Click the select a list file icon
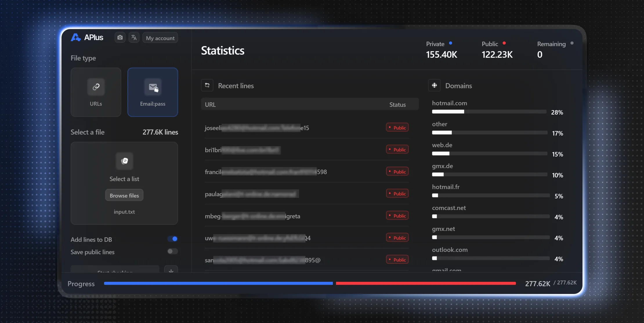This screenshot has height=323, width=644. tap(124, 161)
